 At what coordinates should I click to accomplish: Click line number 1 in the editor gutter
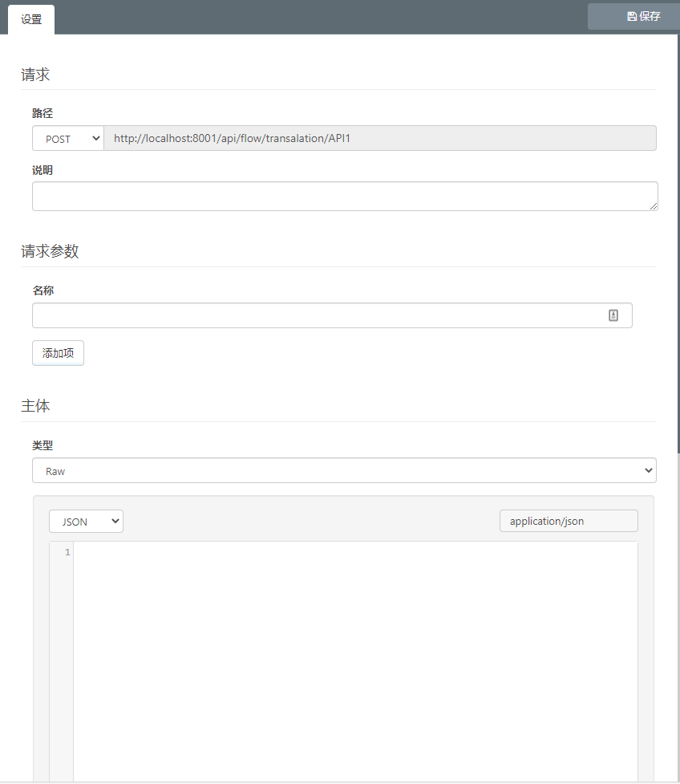67,553
